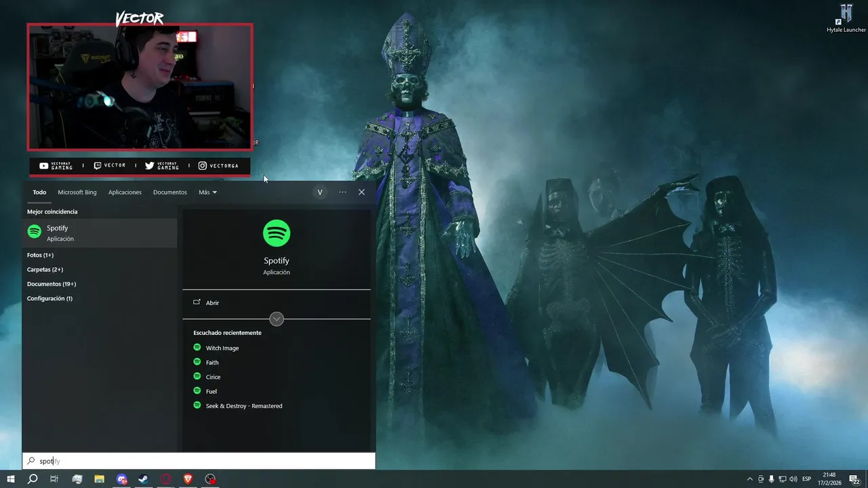The image size is (868, 488).
Task: Open the clock showing 21:48
Action: (x=829, y=479)
